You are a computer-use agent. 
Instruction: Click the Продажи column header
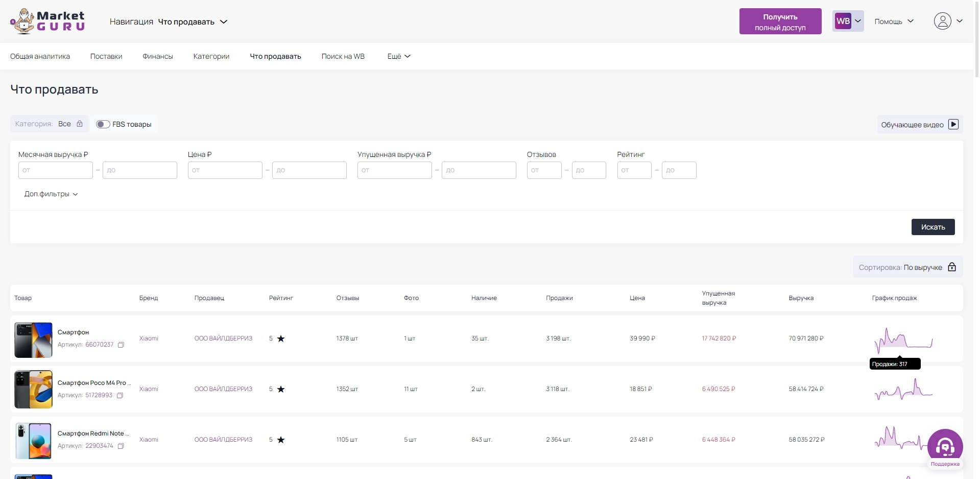click(559, 298)
